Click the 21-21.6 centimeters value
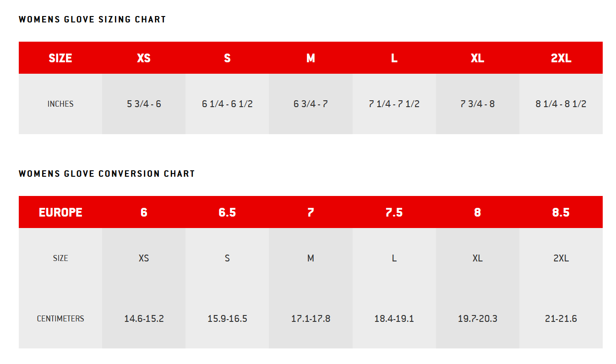Image resolution: width=616 pixels, height=364 pixels. [x=561, y=319]
